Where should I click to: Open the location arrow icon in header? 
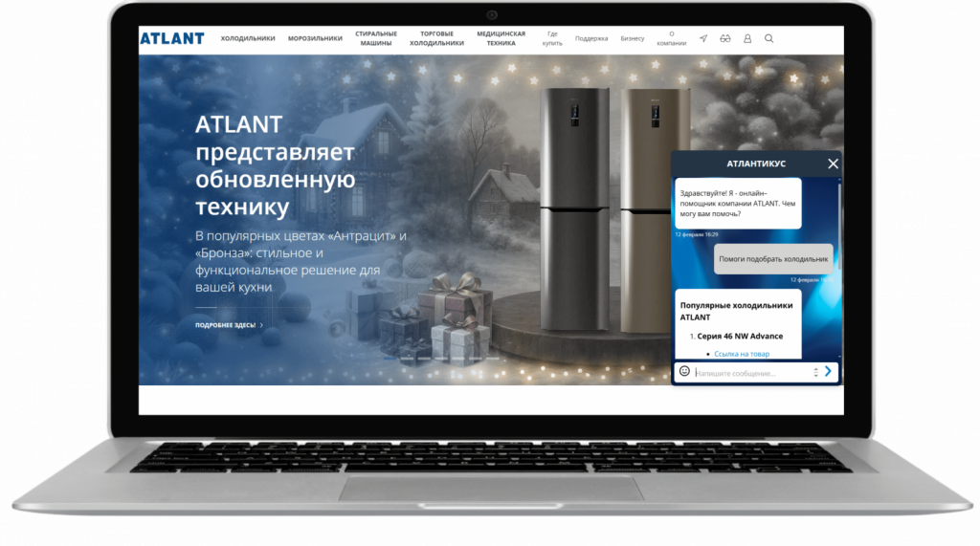coord(703,39)
